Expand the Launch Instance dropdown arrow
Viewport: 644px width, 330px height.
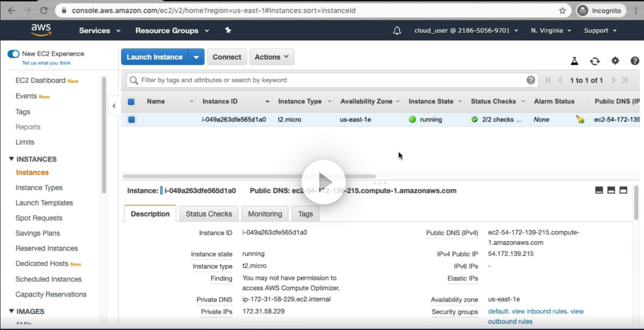(x=196, y=57)
